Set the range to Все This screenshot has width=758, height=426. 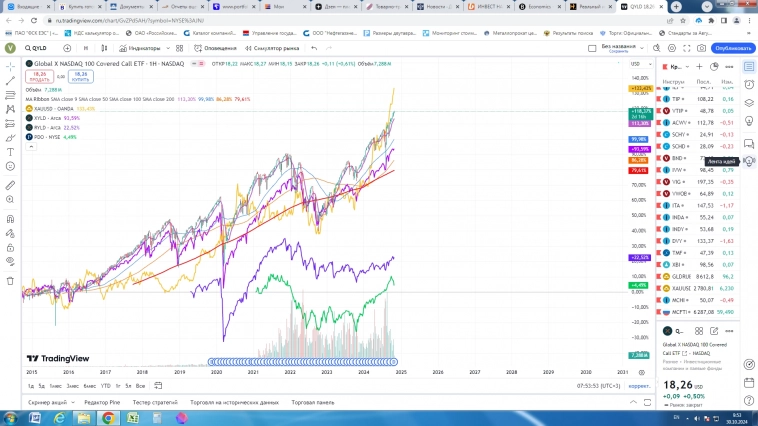coord(140,386)
